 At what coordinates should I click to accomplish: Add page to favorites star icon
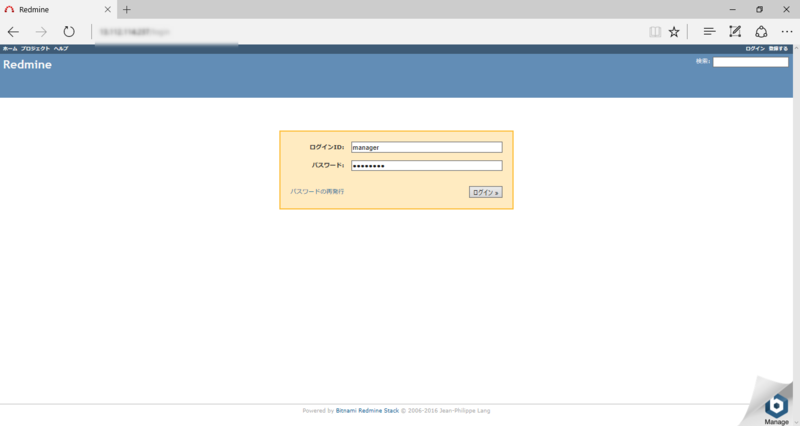(x=674, y=32)
